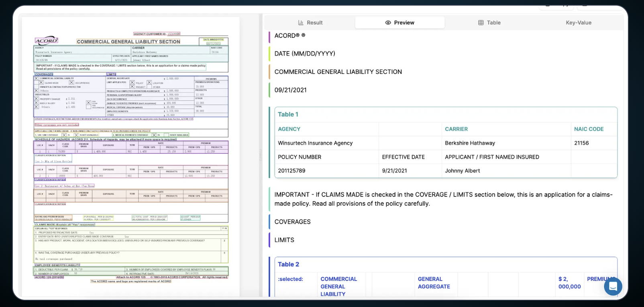Click the ACORD logo in the document
The image size is (644, 307).
tap(47, 41)
